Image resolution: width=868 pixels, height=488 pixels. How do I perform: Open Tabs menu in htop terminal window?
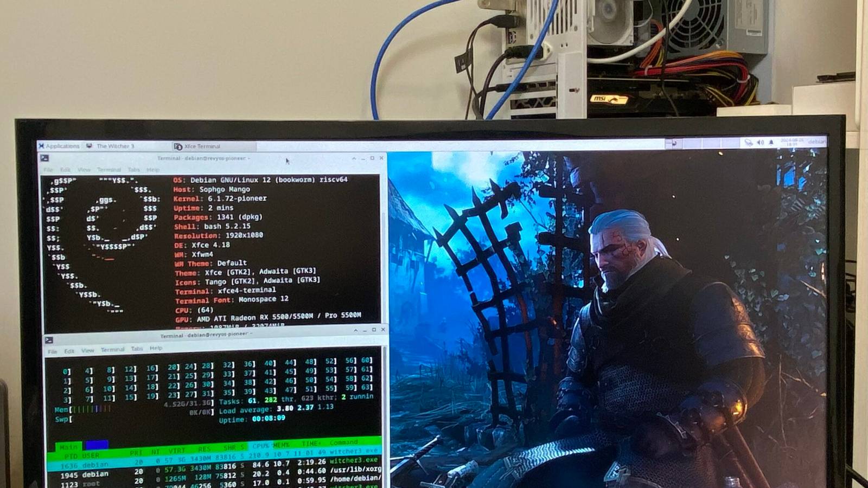coord(137,349)
